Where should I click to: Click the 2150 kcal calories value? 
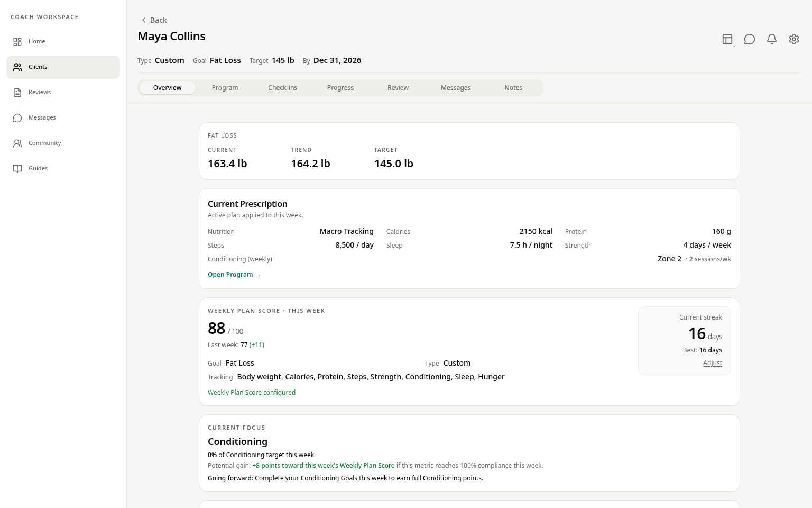[536, 231]
